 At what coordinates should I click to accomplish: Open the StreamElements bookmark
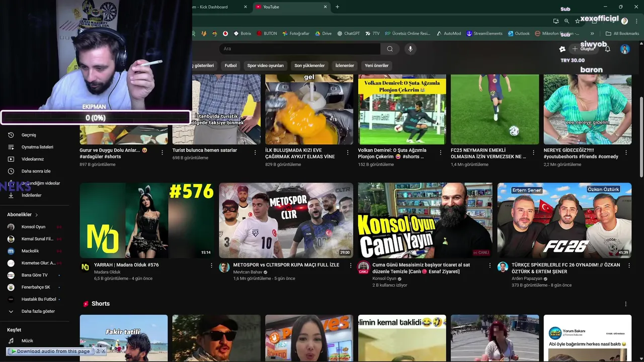click(x=484, y=34)
